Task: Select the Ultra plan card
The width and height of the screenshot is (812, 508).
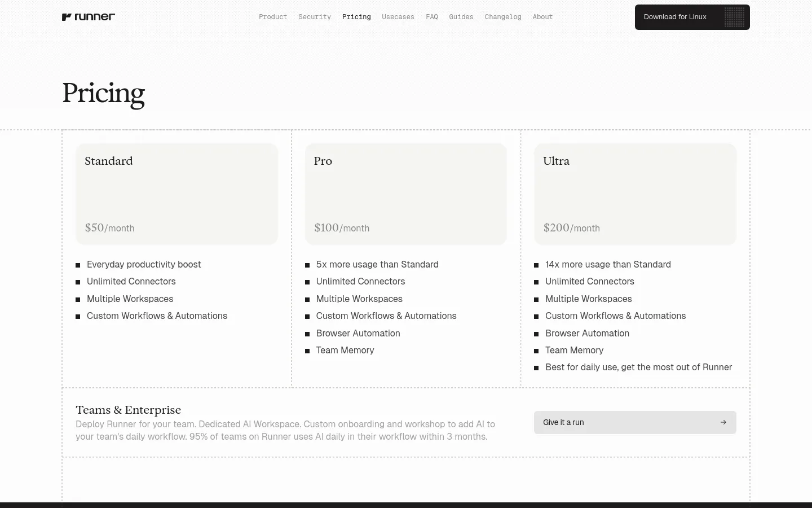Action: (635, 194)
